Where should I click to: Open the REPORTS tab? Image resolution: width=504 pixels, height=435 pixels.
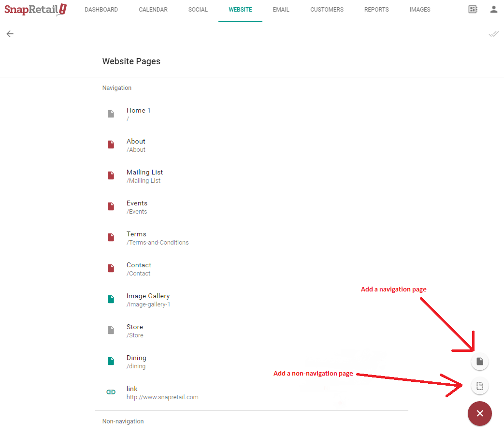376,10
